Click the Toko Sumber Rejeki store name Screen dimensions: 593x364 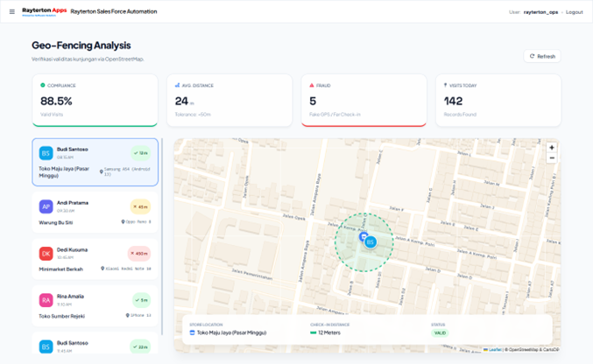[x=61, y=316]
